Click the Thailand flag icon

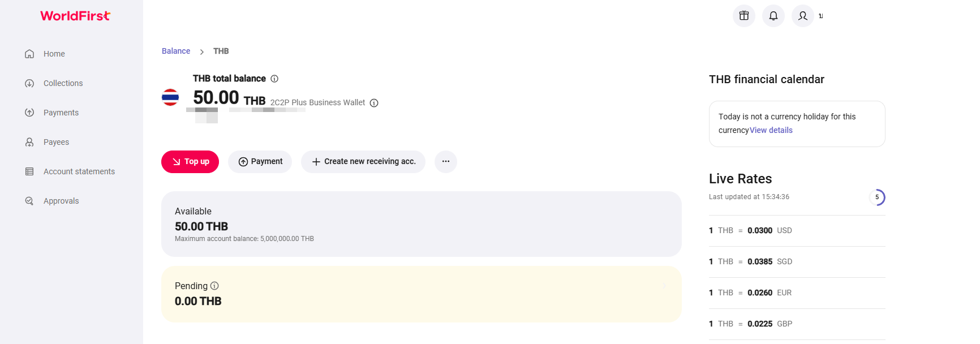pyautogui.click(x=170, y=97)
